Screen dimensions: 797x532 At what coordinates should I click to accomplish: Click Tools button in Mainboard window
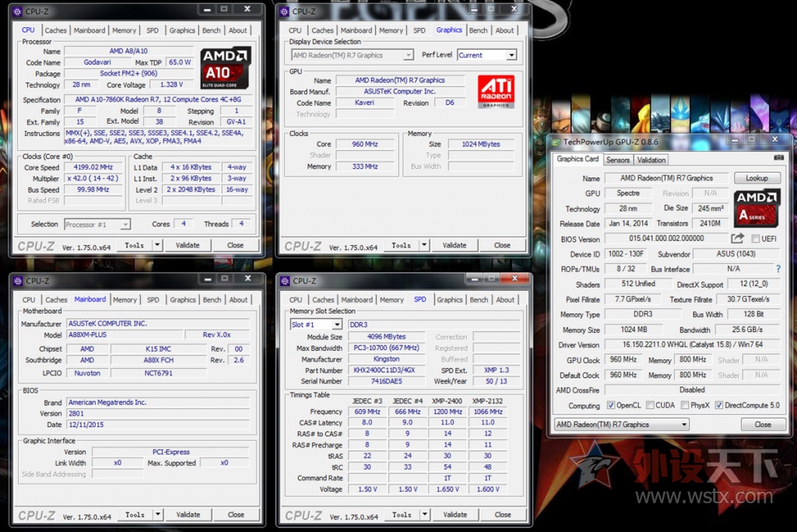point(135,514)
